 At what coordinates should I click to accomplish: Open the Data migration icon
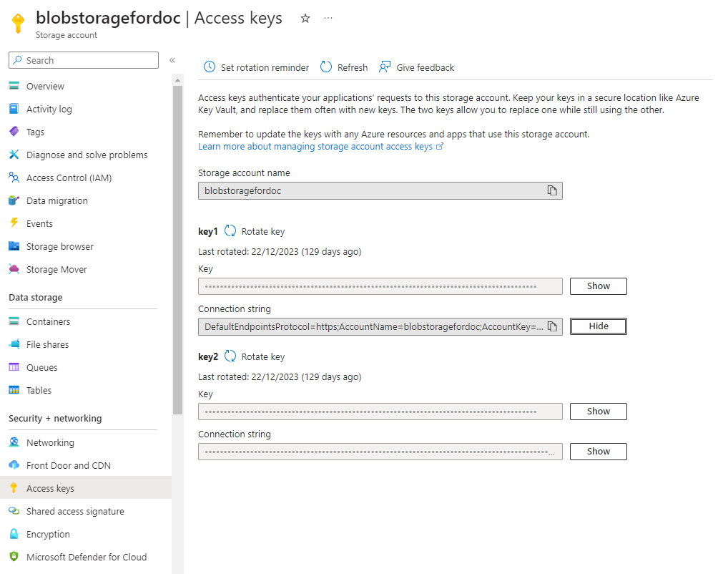point(14,200)
